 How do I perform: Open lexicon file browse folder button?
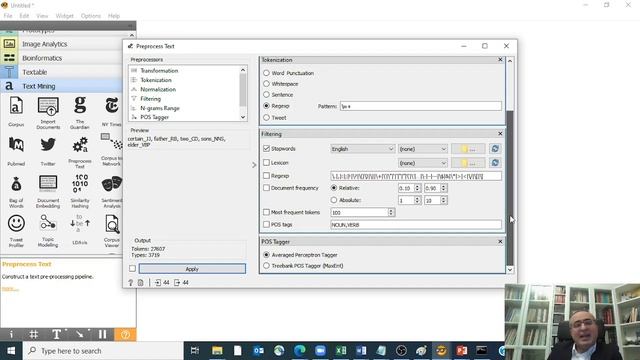coord(468,163)
